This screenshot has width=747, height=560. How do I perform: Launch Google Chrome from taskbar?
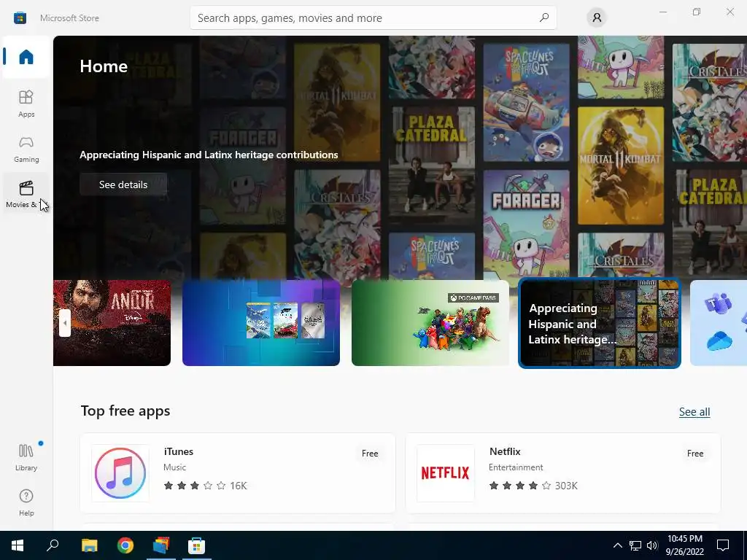(x=125, y=545)
